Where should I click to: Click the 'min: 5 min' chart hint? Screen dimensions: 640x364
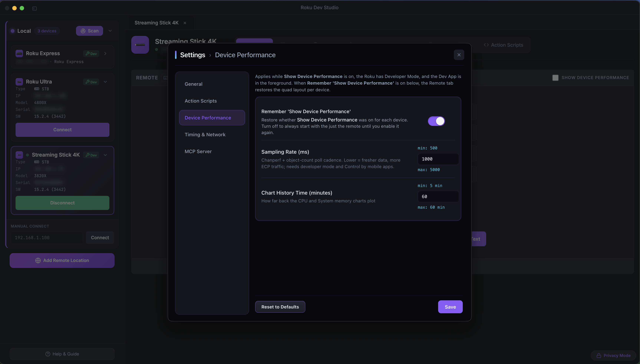click(430, 186)
